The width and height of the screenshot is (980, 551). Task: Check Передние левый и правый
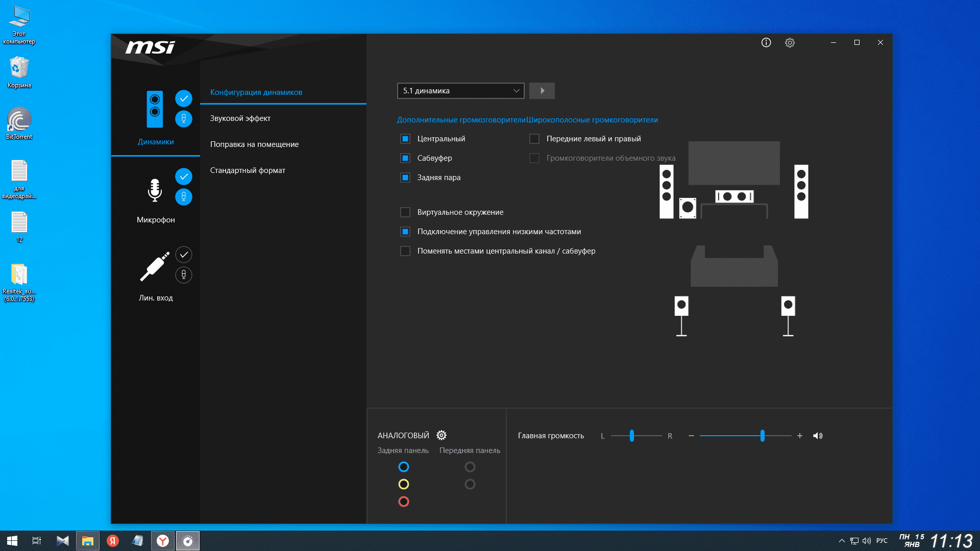[534, 139]
